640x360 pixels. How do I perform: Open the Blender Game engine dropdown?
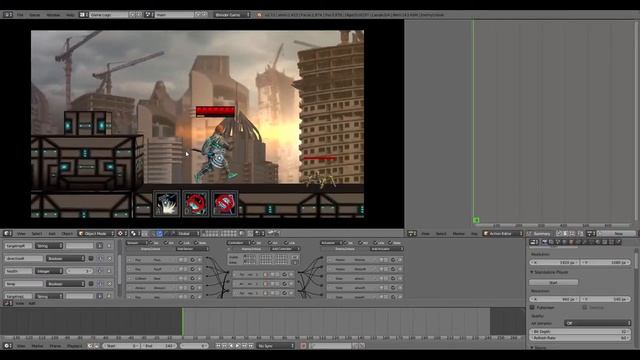click(232, 15)
